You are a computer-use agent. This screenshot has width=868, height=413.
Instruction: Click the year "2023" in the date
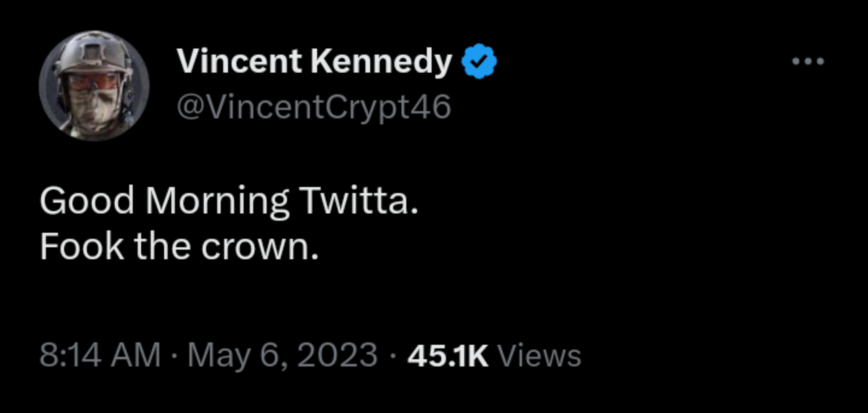[337, 355]
